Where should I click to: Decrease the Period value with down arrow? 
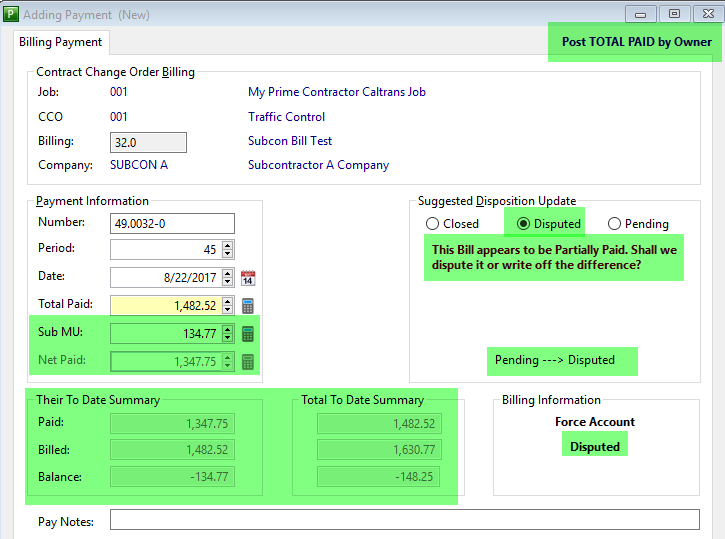[x=227, y=254]
